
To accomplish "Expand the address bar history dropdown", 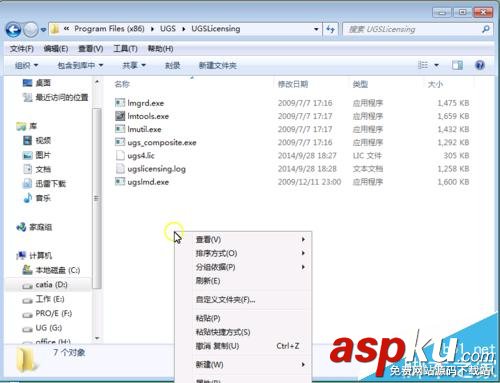I will tap(316, 29).
